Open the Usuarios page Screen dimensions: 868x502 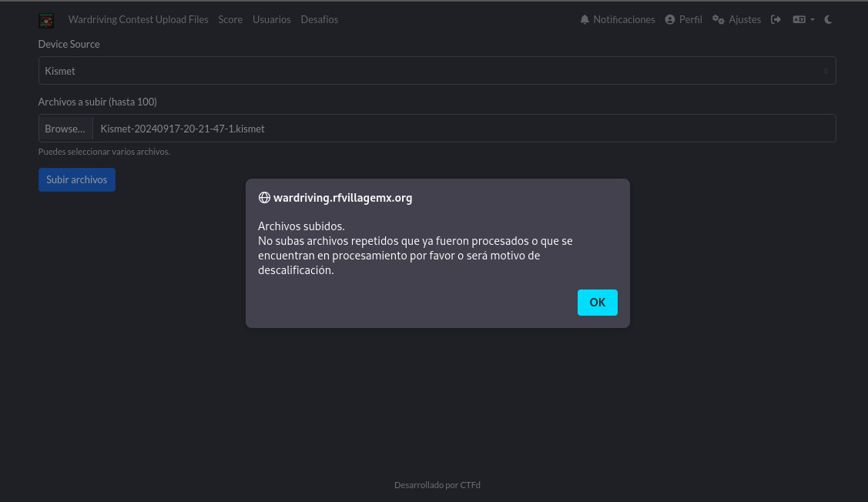271,20
